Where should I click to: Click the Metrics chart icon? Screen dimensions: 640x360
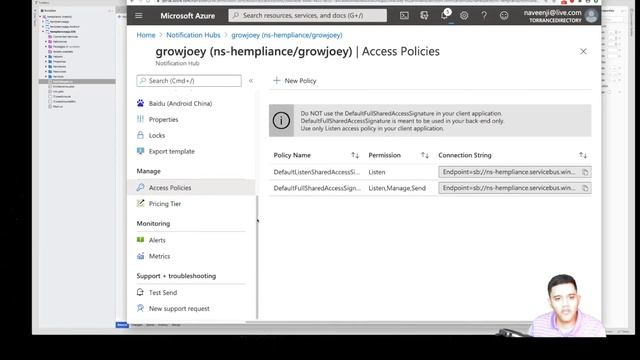[140, 256]
